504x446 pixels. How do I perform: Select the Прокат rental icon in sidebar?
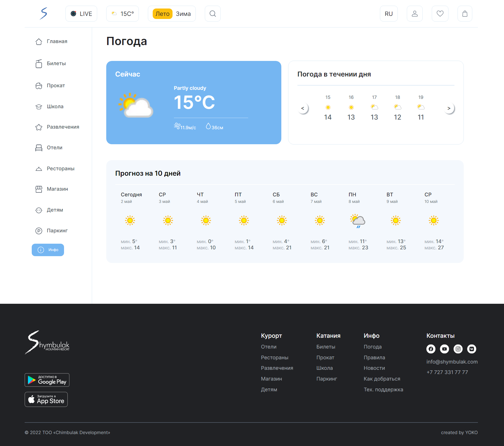pos(39,85)
